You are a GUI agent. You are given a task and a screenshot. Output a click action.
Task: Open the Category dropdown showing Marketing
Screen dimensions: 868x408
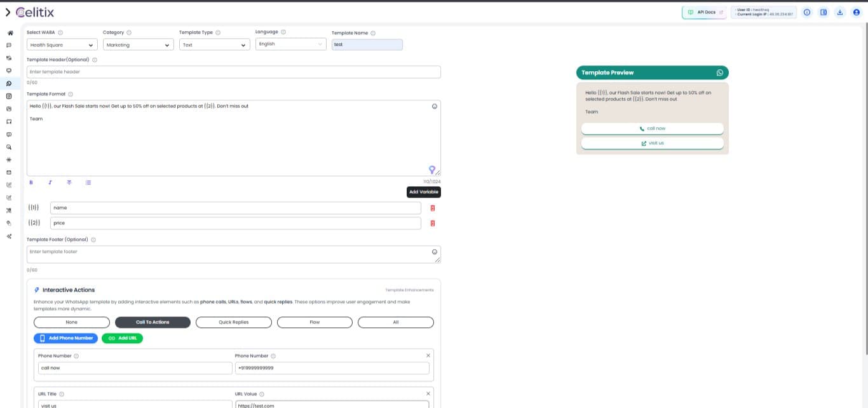139,45
